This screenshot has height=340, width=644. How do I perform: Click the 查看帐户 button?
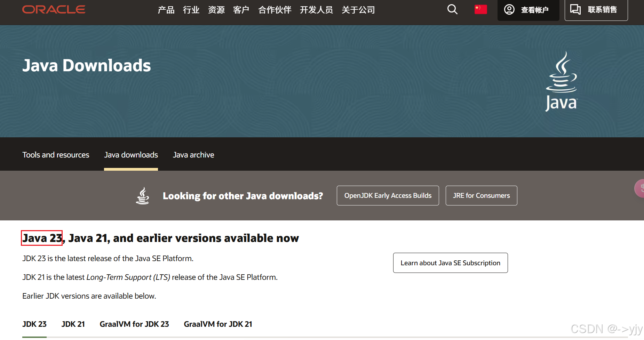[528, 10]
